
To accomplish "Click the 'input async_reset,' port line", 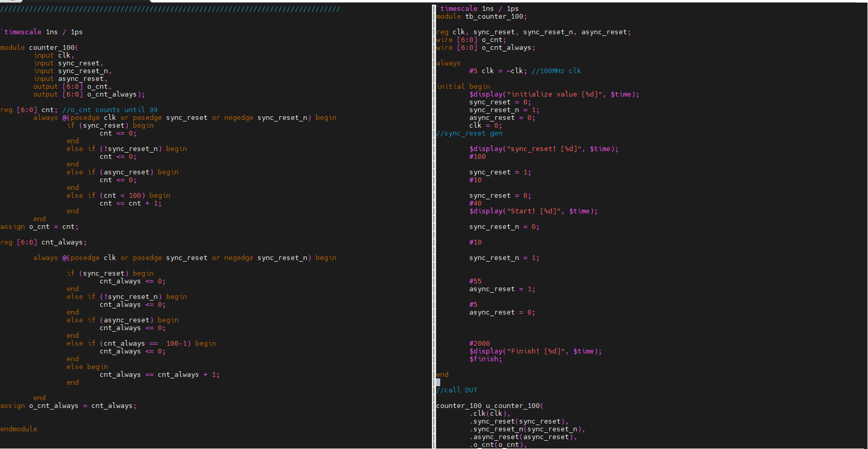I will tap(71, 79).
